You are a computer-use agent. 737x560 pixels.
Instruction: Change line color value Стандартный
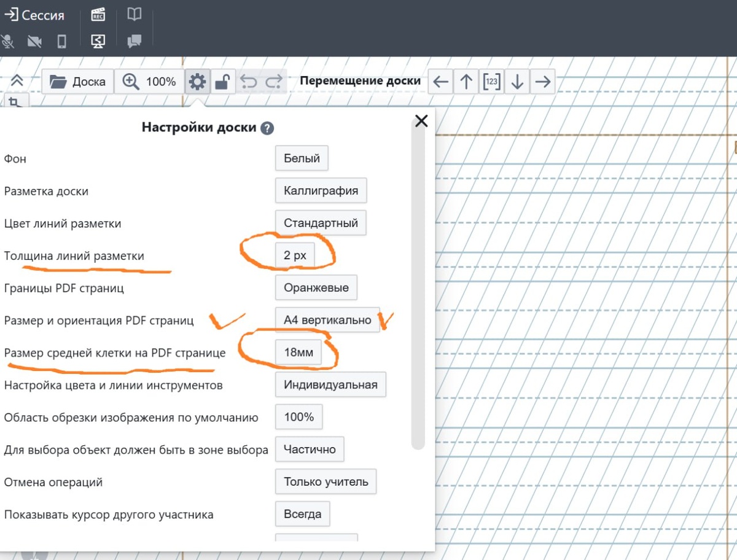[321, 222]
